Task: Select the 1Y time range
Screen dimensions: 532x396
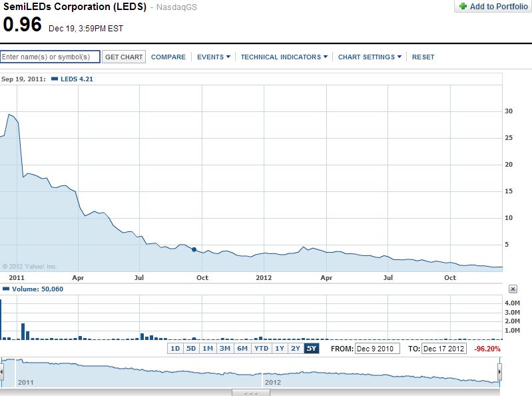Action: pyautogui.click(x=280, y=349)
